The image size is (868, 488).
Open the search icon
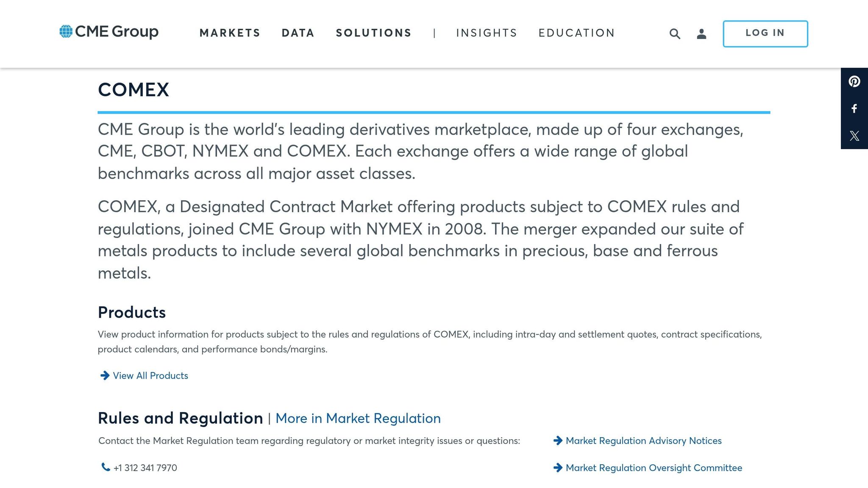675,33
